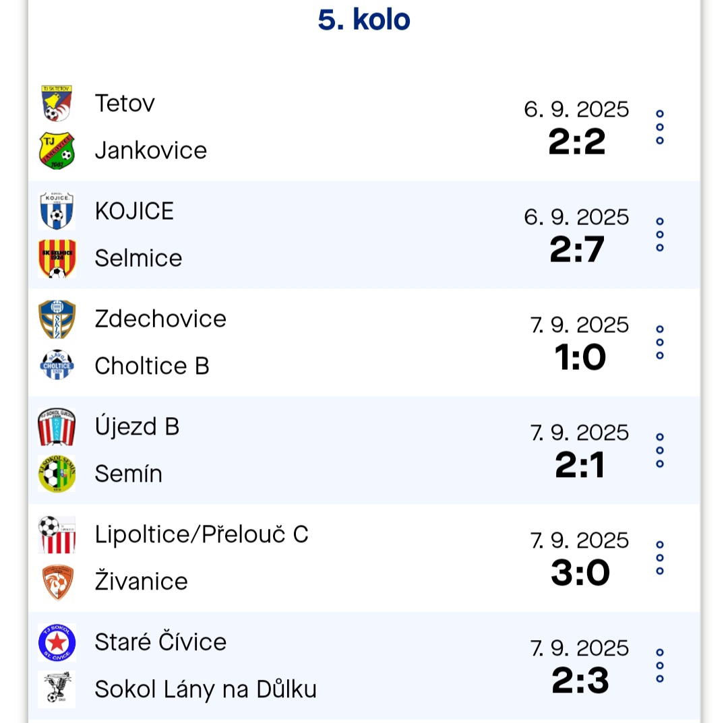Screen dimensions: 728x723
Task: Open Živanice orange shield logo
Action: [57, 581]
